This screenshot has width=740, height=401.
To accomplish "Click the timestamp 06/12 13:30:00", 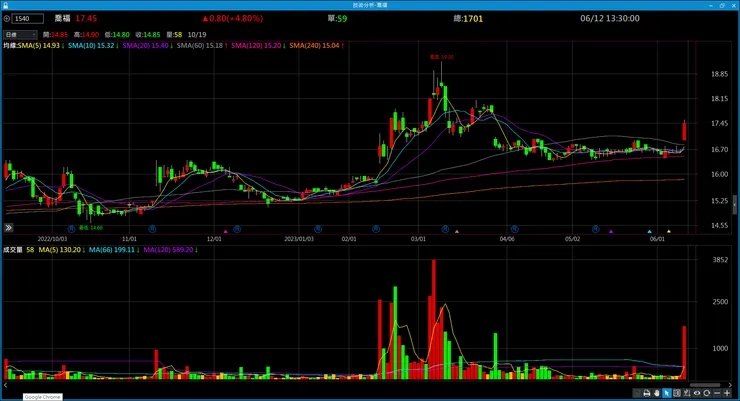I will (x=610, y=18).
